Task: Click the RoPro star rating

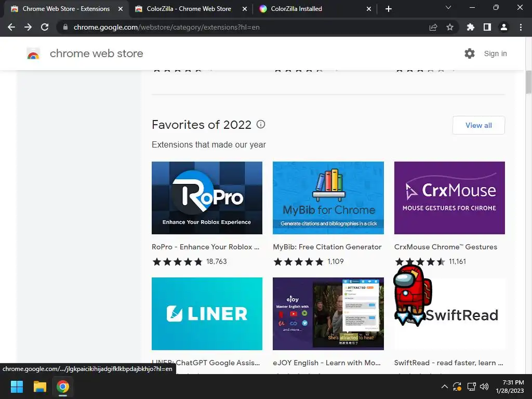Action: [x=178, y=262]
